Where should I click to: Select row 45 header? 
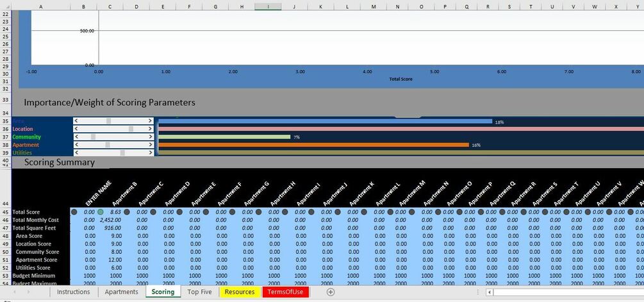6,212
